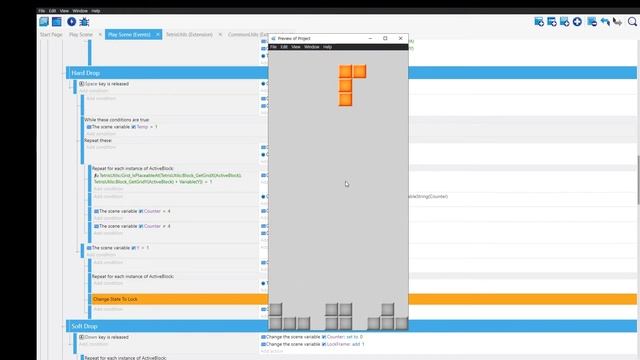640x360 pixels.
Task: Close the Play Scene (Events) tab
Action: [x=158, y=35]
